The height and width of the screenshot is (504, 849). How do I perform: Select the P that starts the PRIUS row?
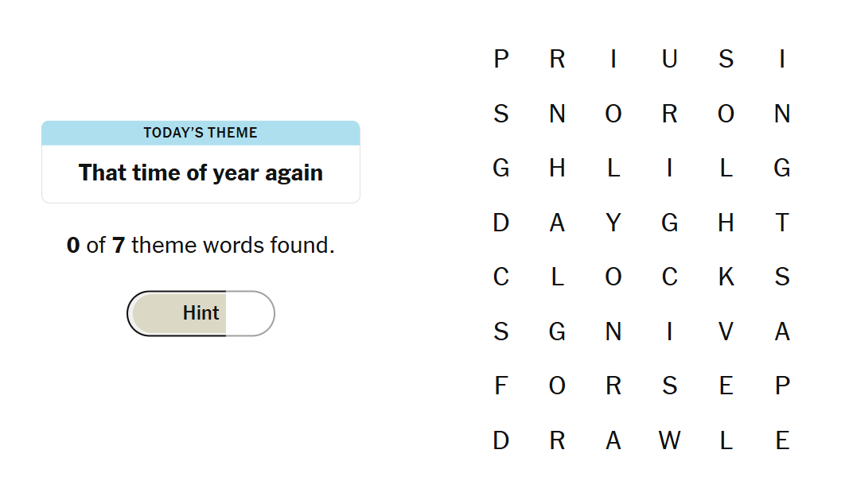(x=500, y=59)
